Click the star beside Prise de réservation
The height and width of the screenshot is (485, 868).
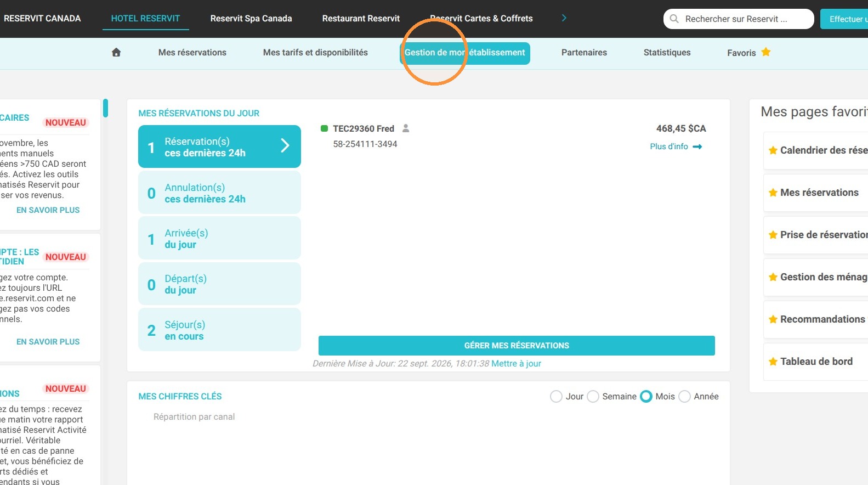click(x=773, y=235)
